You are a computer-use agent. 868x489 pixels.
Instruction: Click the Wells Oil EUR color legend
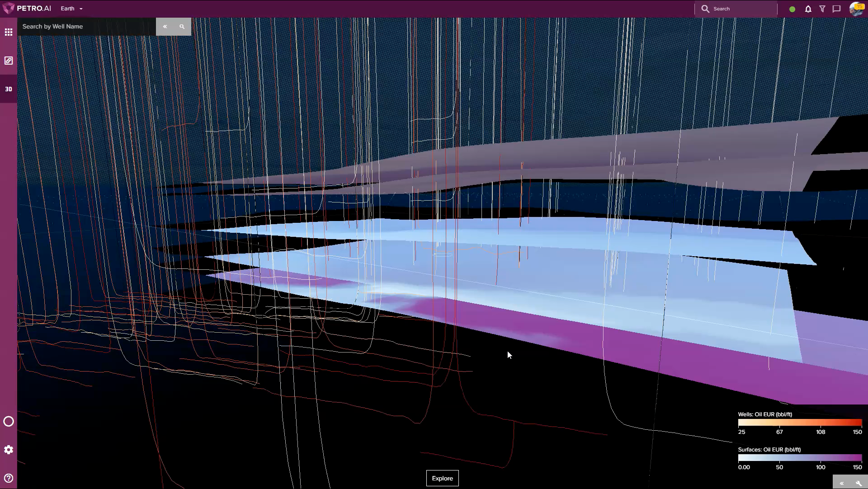click(x=800, y=423)
